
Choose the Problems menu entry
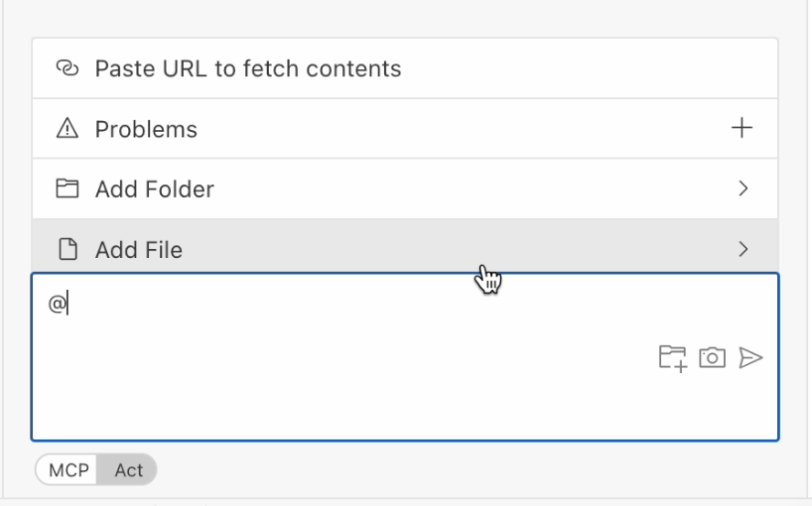coord(146,129)
